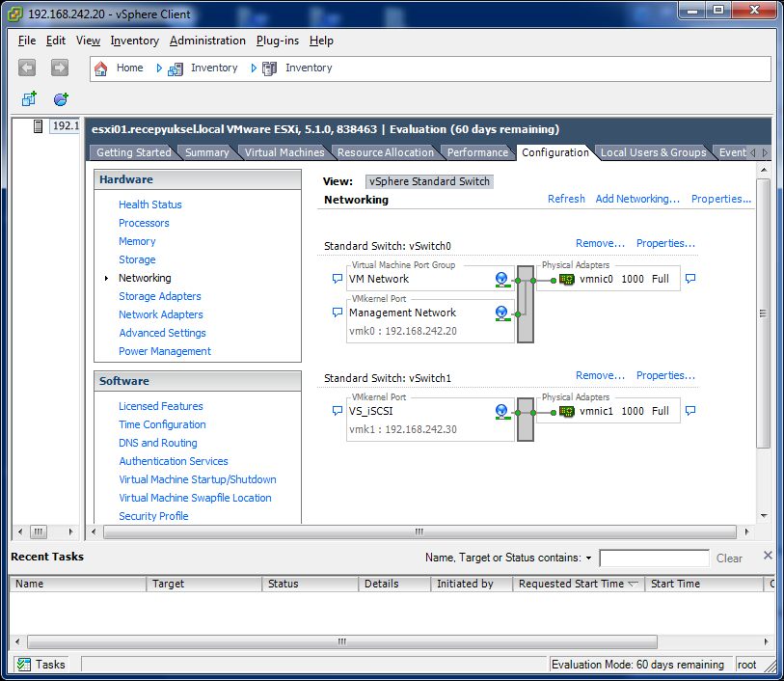Open the Plug-ins menu
Image resolution: width=784 pixels, height=681 pixels.
[278, 41]
